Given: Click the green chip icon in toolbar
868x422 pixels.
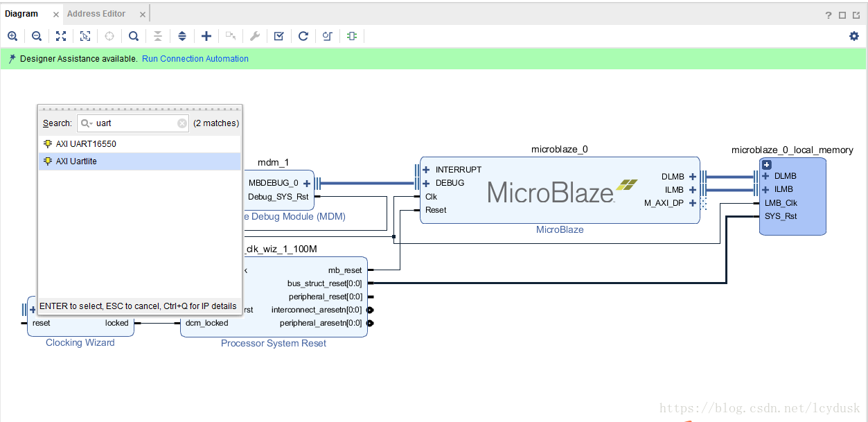Looking at the screenshot, I should (352, 36).
